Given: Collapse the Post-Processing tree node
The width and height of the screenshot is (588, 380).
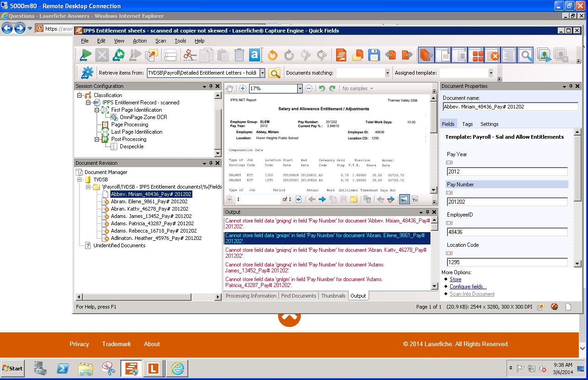Looking at the screenshot, I should pos(97,139).
